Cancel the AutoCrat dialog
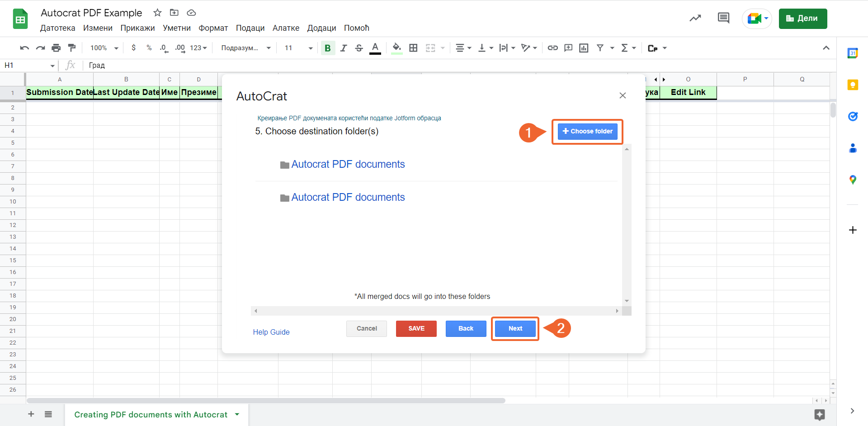868x426 pixels. point(367,329)
